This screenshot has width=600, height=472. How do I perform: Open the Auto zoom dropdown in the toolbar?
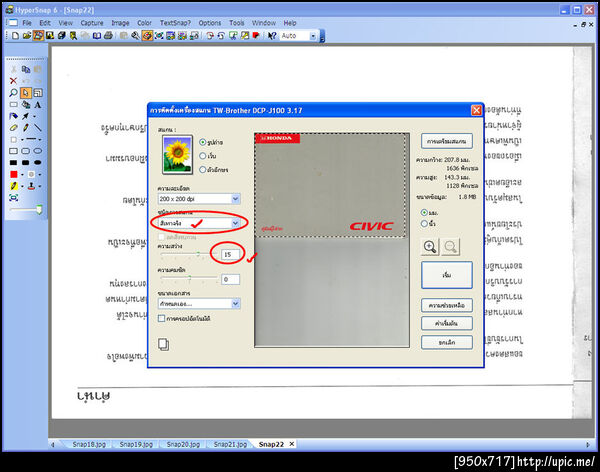313,36
